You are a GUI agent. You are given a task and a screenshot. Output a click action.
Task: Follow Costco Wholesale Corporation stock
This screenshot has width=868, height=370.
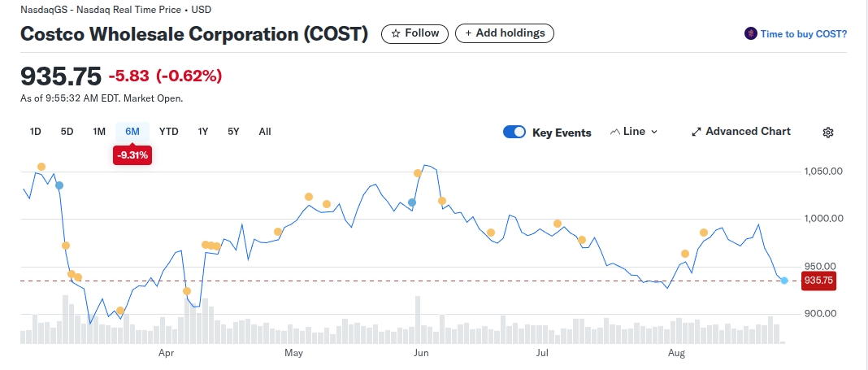click(x=415, y=33)
